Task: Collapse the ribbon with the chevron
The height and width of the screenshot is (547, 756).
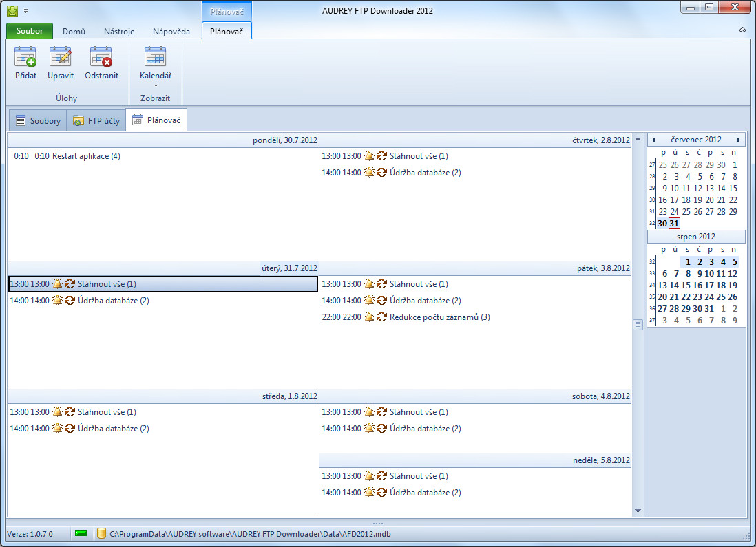Action: pos(742,30)
